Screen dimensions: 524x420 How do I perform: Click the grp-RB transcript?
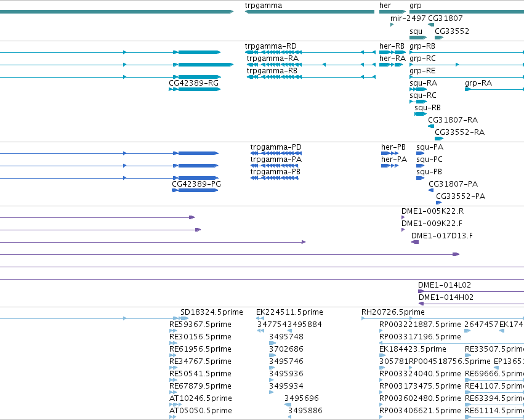(x=467, y=52)
